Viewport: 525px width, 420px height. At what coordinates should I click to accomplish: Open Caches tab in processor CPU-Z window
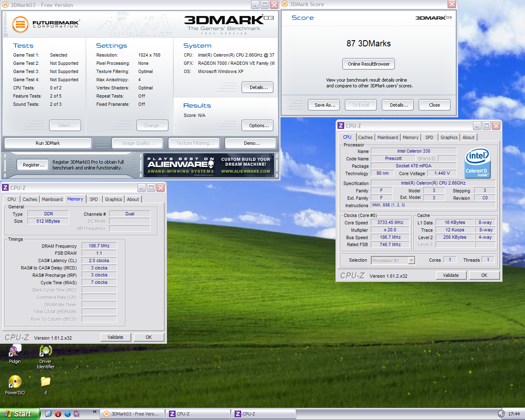(365, 137)
